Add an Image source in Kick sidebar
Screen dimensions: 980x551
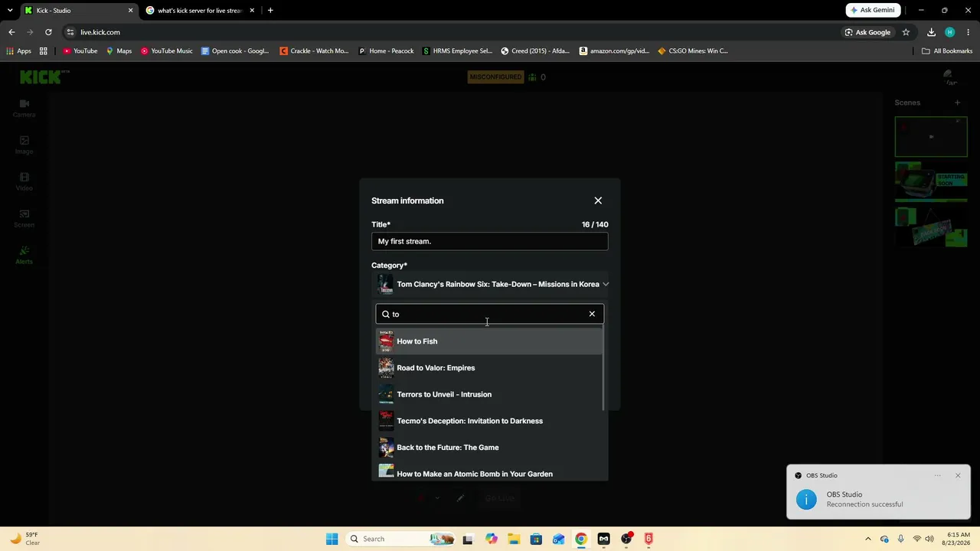pyautogui.click(x=24, y=145)
